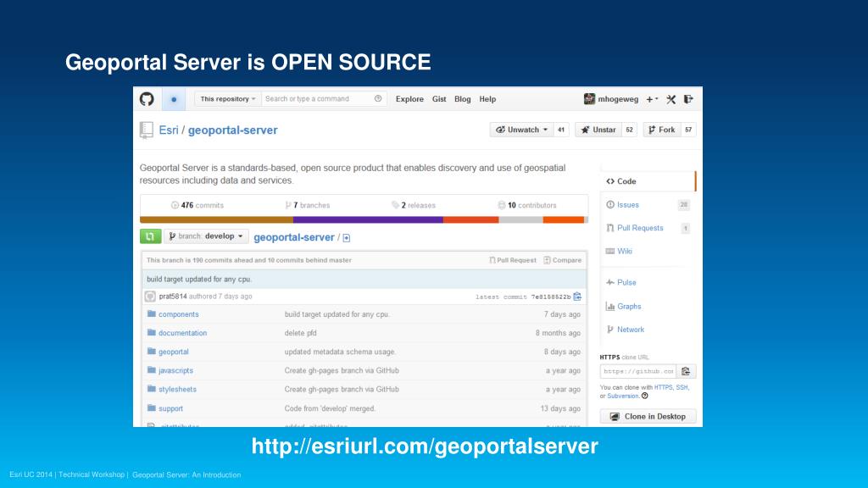Click the Clone in Desktop button
The height and width of the screenshot is (488, 868).
pyautogui.click(x=648, y=416)
